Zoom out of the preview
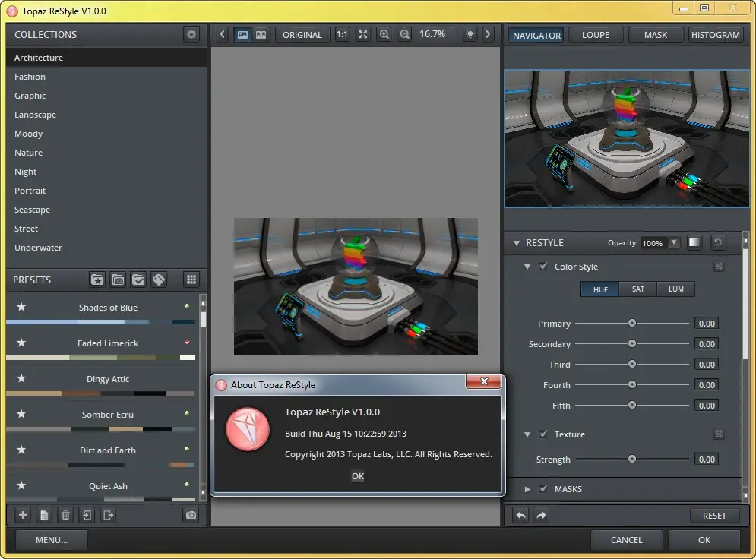The height and width of the screenshot is (559, 756). (x=404, y=34)
